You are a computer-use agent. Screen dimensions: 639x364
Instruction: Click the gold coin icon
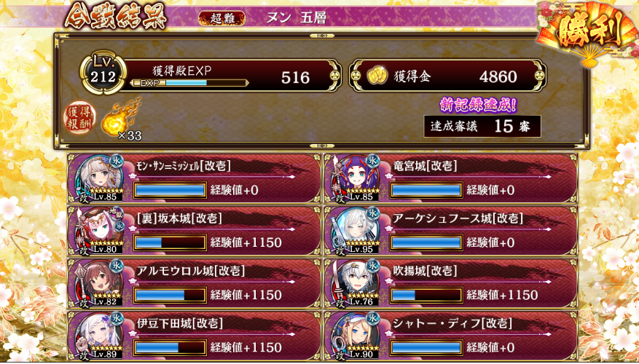pos(377,76)
